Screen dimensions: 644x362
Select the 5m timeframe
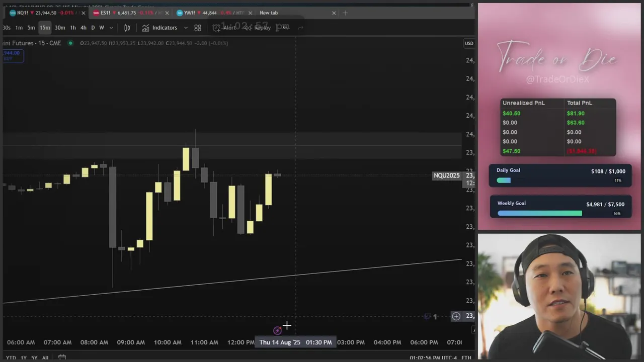31,28
